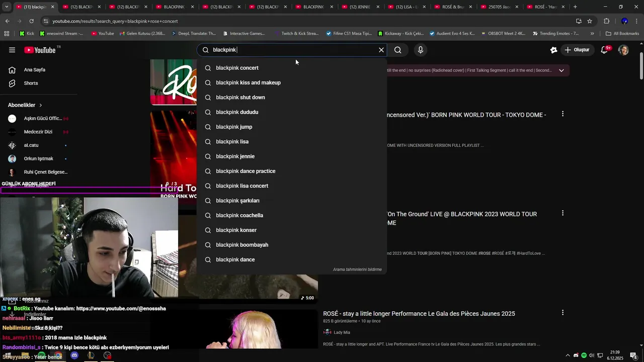Show more bookmarks with the double chevron
Image resolution: width=644 pixels, height=362 pixels.
point(592,34)
